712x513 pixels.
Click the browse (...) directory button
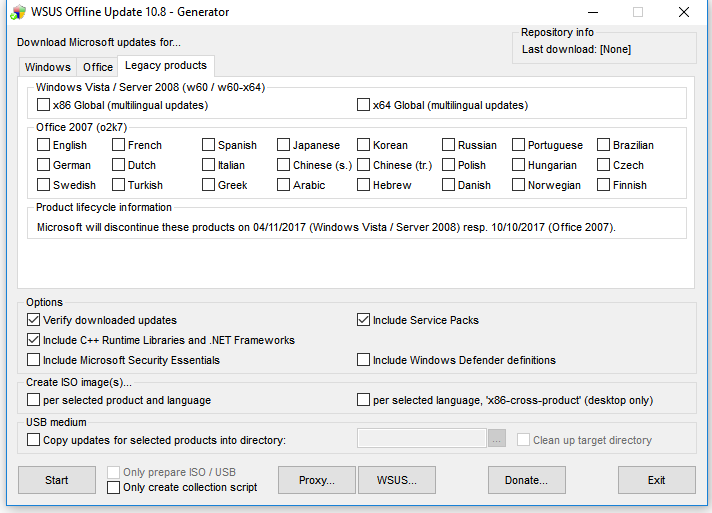click(x=497, y=438)
